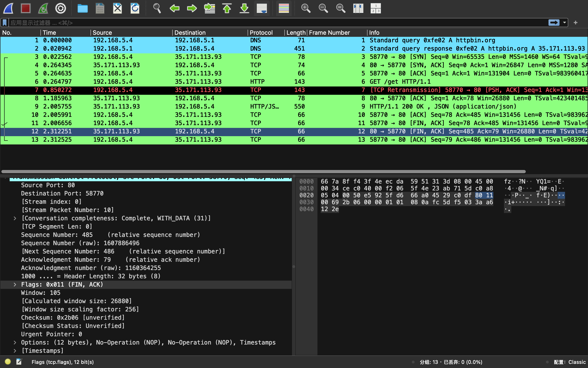The height and width of the screenshot is (368, 588).
Task: Click the shark fin start capture icon
Action: [8, 9]
